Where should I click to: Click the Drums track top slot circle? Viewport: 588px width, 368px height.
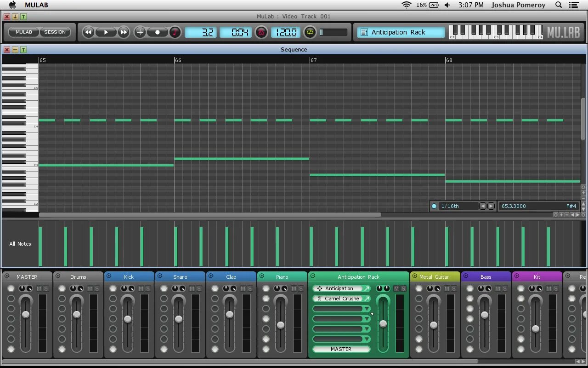[x=62, y=288]
